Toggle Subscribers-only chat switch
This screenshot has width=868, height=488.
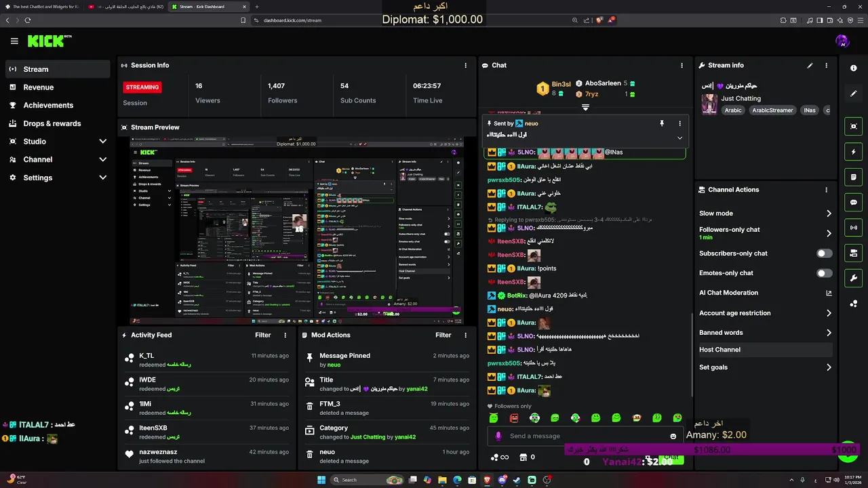click(x=824, y=253)
